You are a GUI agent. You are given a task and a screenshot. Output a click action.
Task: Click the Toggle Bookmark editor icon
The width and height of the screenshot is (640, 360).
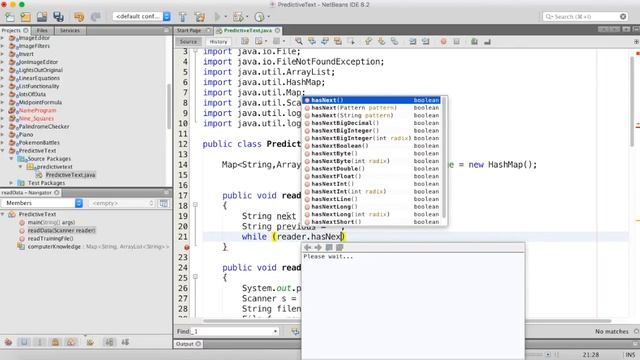394,42
